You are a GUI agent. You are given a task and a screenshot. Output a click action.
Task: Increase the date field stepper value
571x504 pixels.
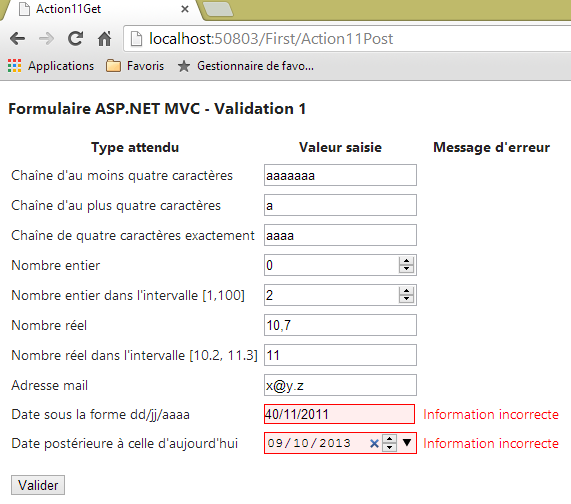(389, 439)
